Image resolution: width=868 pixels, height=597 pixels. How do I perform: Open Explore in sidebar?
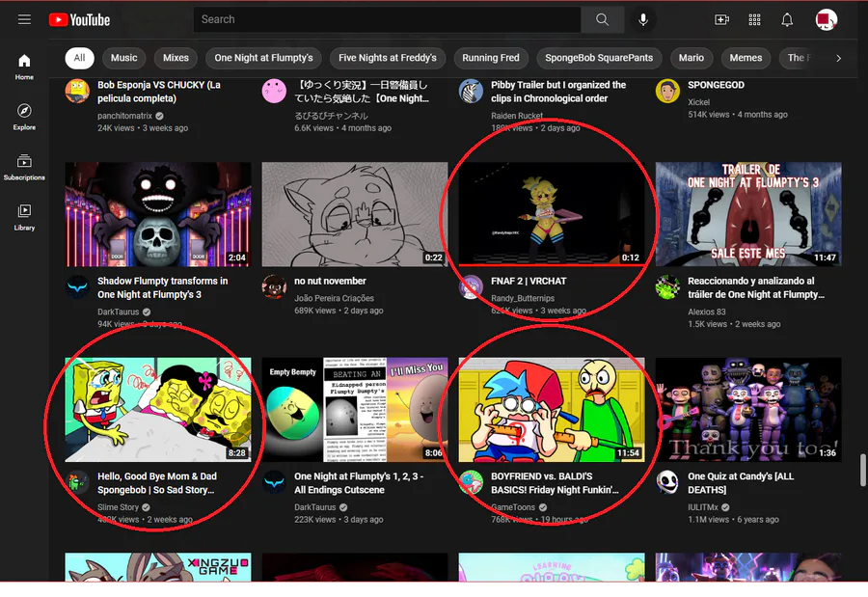(24, 117)
